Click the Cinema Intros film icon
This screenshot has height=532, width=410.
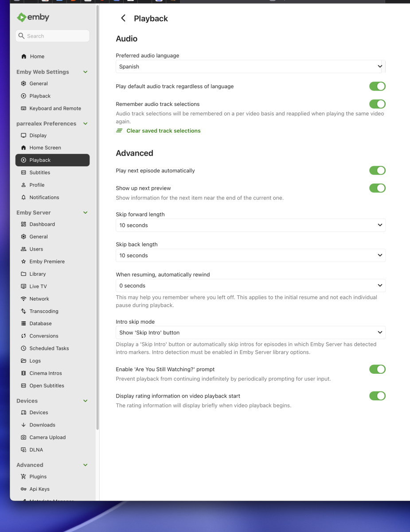(23, 373)
